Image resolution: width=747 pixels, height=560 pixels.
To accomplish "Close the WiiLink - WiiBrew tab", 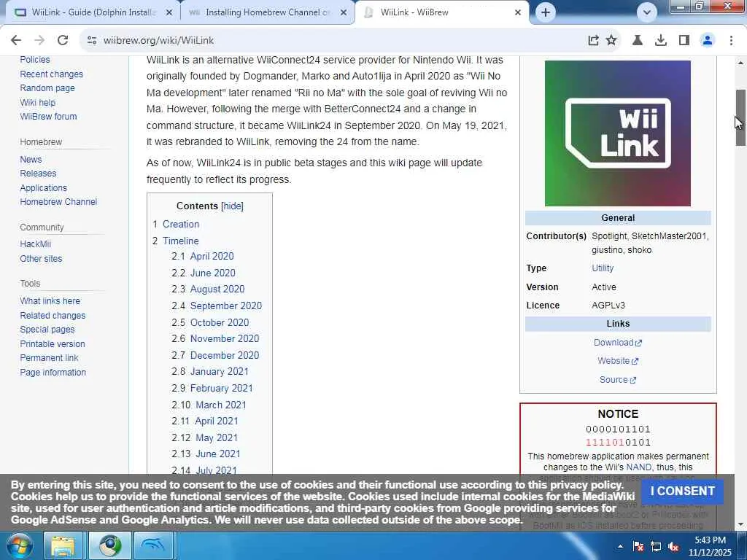I will (x=518, y=13).
